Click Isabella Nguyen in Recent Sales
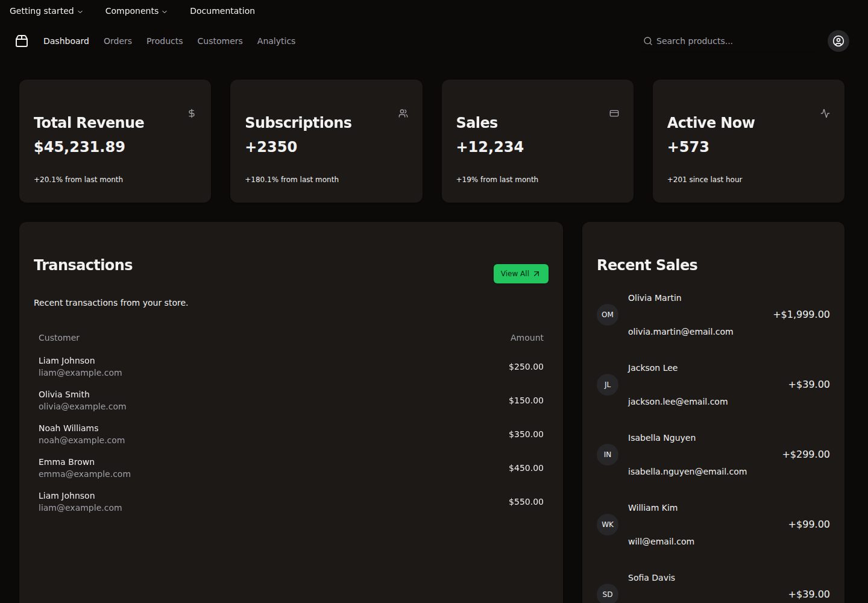The width and height of the screenshot is (868, 603). [x=662, y=438]
